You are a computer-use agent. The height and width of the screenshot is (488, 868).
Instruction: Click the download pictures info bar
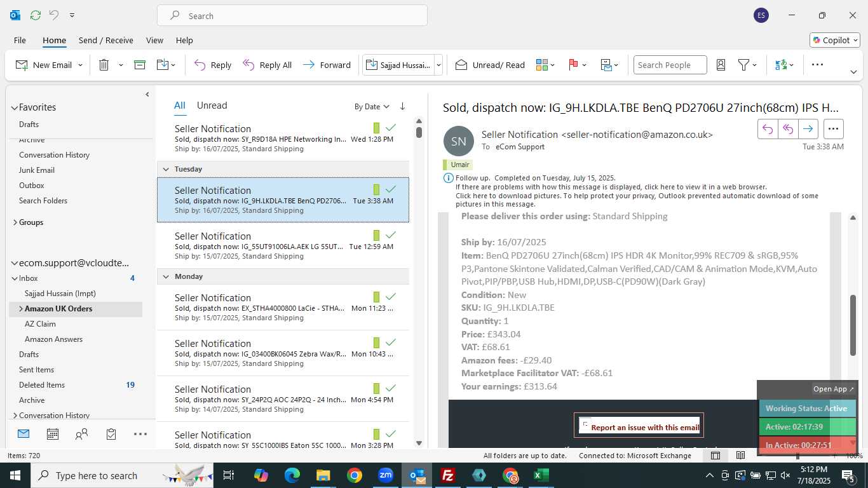pyautogui.click(x=637, y=200)
